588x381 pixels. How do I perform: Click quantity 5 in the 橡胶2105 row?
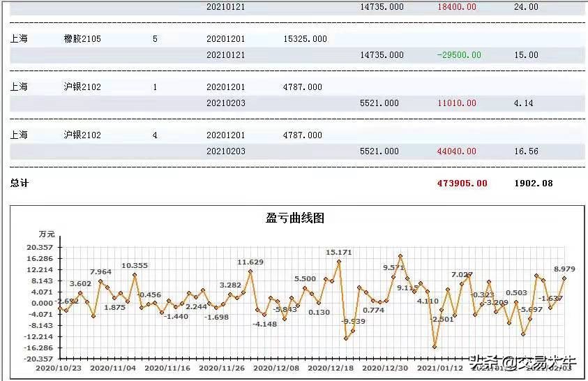tap(155, 39)
